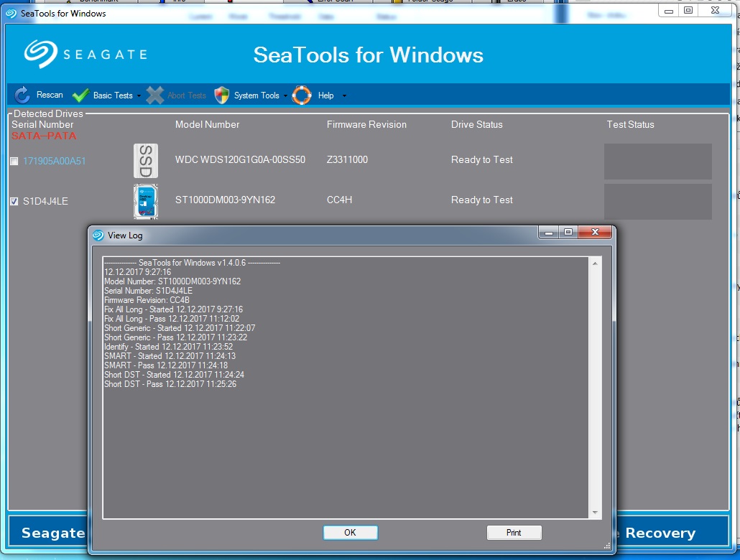Click the Serial Number column header
This screenshot has height=560, width=740.
tap(42, 124)
